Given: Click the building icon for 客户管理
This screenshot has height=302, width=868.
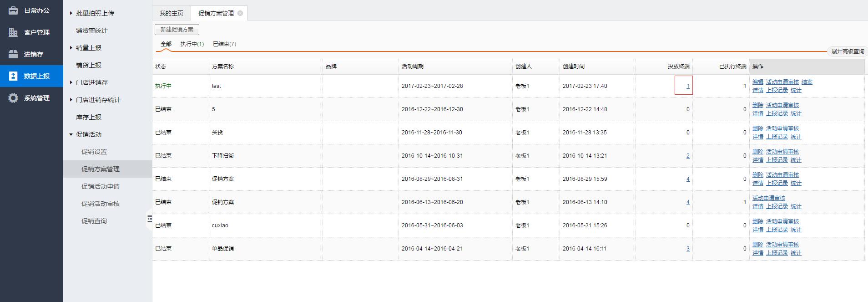Looking at the screenshot, I should point(13,32).
